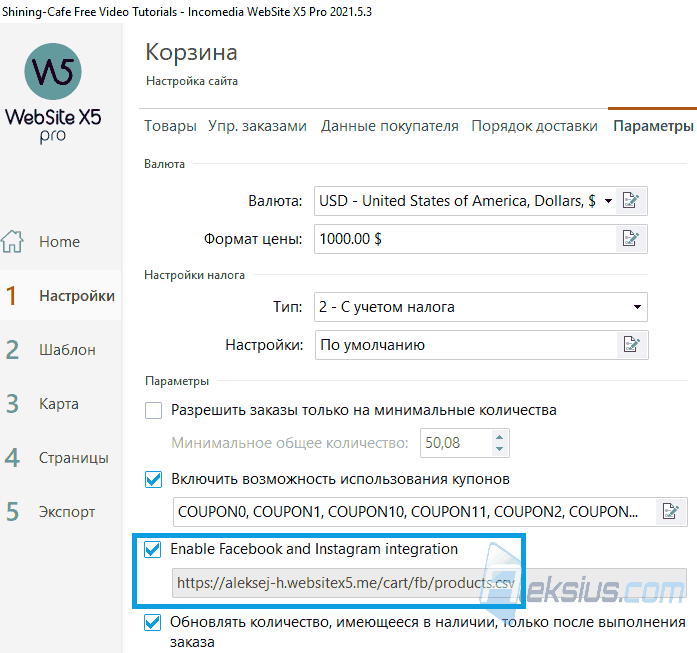Edit the coupon codes list icon

pyautogui.click(x=670, y=512)
